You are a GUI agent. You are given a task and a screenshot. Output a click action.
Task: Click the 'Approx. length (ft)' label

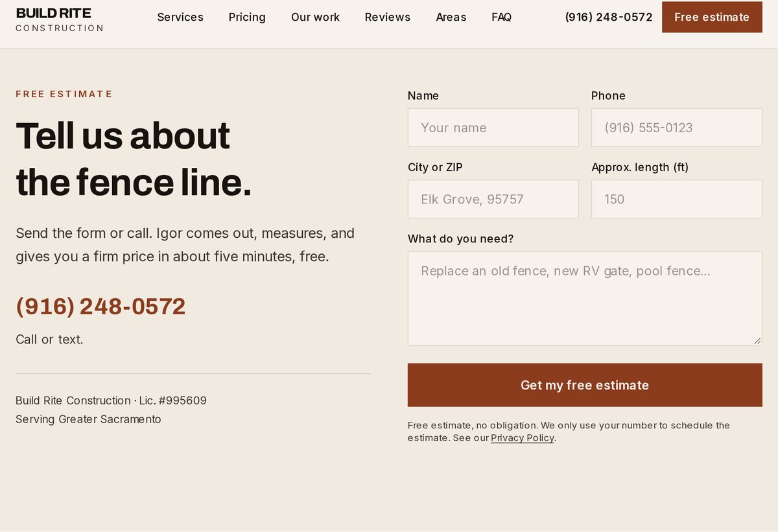pyautogui.click(x=640, y=167)
